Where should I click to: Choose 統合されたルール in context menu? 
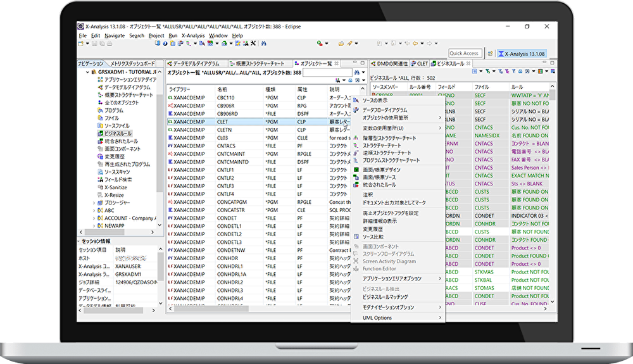(379, 185)
